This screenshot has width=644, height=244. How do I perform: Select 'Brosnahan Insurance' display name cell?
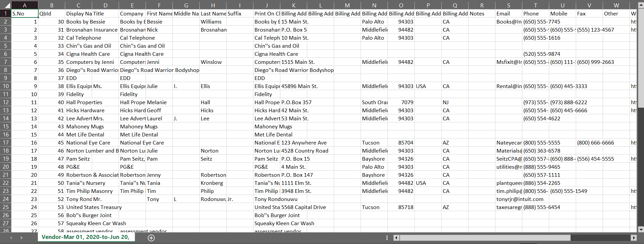click(78, 30)
